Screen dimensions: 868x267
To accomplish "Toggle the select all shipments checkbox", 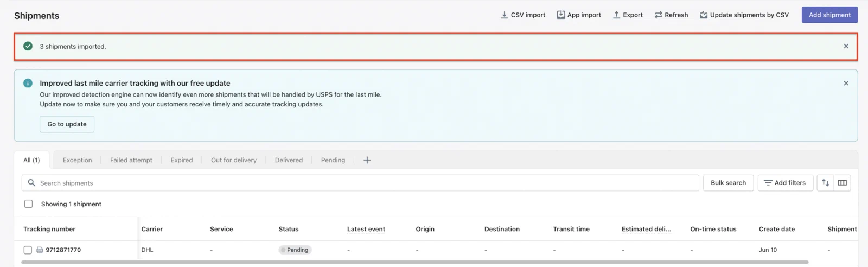I will click(x=28, y=204).
